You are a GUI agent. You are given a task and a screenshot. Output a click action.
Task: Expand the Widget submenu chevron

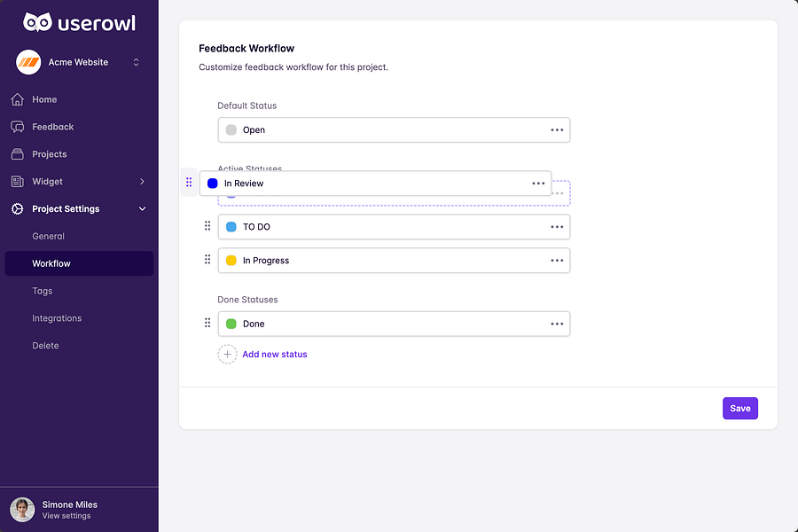142,182
